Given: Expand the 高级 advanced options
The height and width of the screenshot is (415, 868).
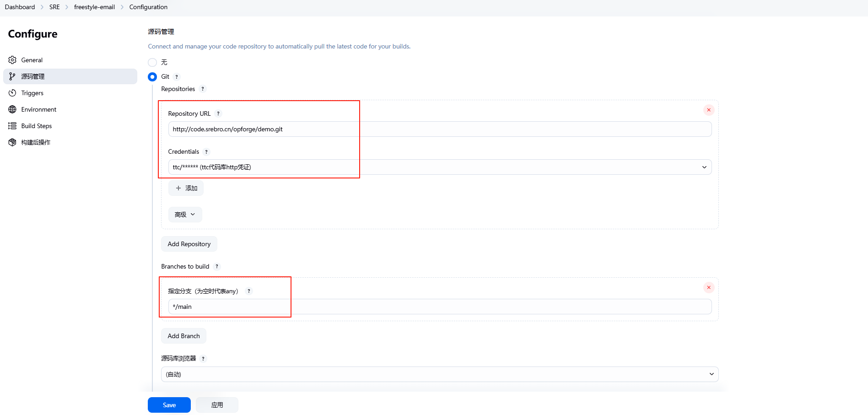Looking at the screenshot, I should [185, 215].
